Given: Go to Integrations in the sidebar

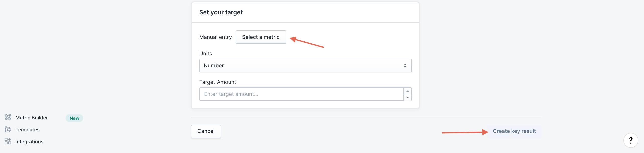Looking at the screenshot, I should click(x=29, y=142).
